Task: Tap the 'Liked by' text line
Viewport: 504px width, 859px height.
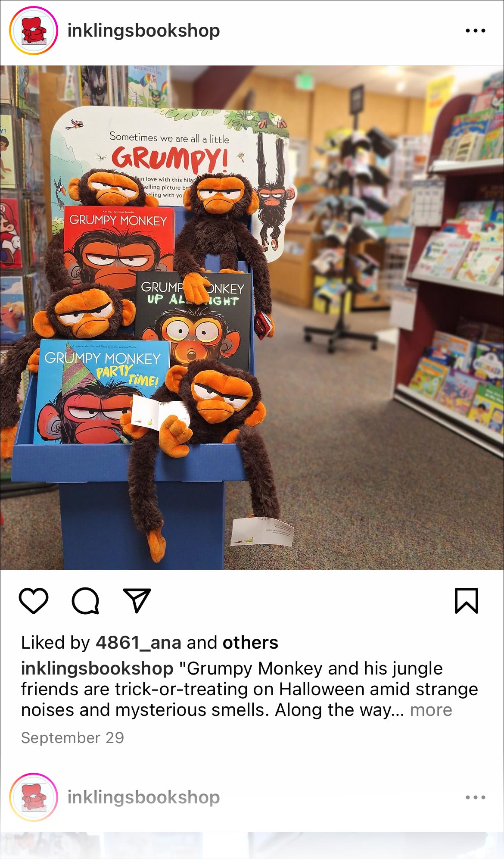Action: [149, 643]
